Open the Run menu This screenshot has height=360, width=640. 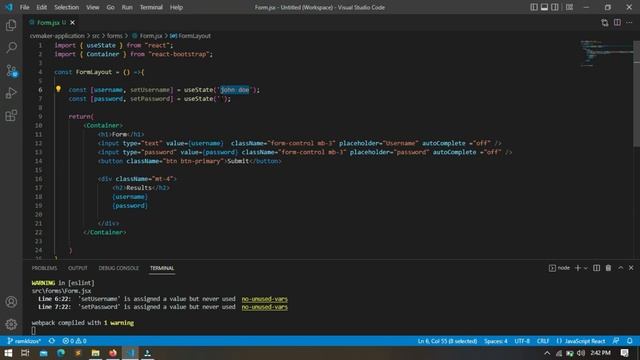(127, 7)
